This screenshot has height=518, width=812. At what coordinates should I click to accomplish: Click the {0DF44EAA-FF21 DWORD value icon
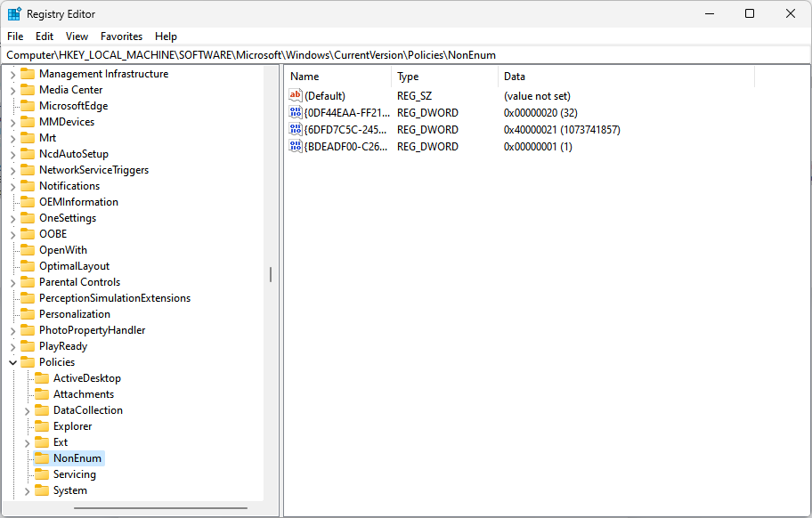(296, 112)
